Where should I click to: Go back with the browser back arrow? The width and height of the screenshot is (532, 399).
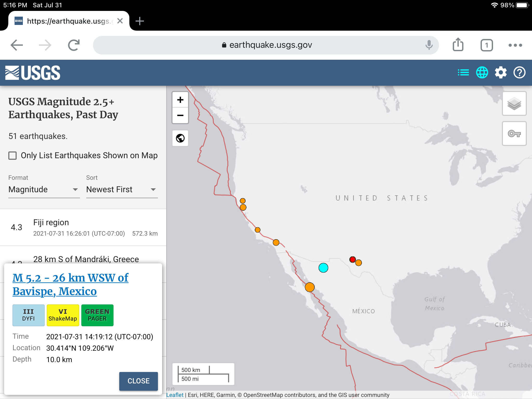(17, 45)
